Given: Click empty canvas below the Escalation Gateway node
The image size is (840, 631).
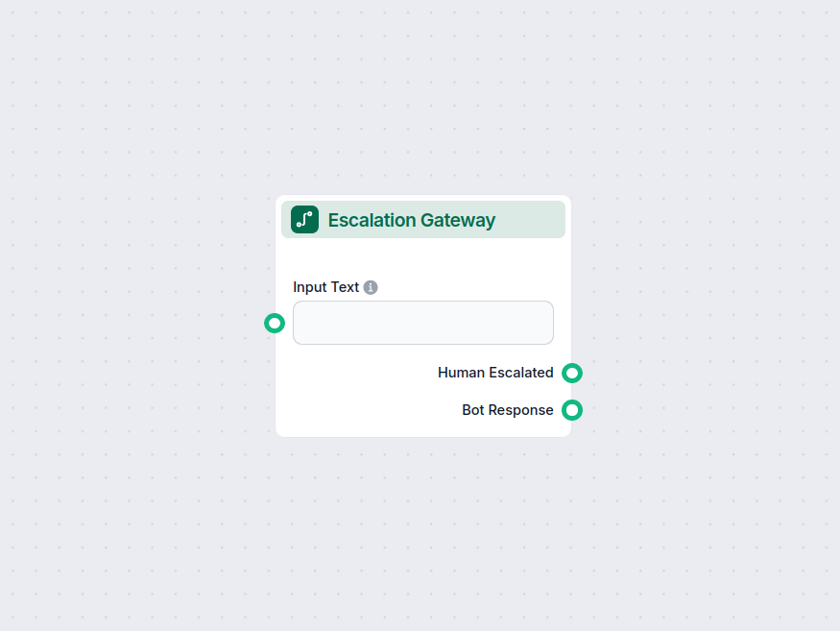Looking at the screenshot, I should point(422,528).
